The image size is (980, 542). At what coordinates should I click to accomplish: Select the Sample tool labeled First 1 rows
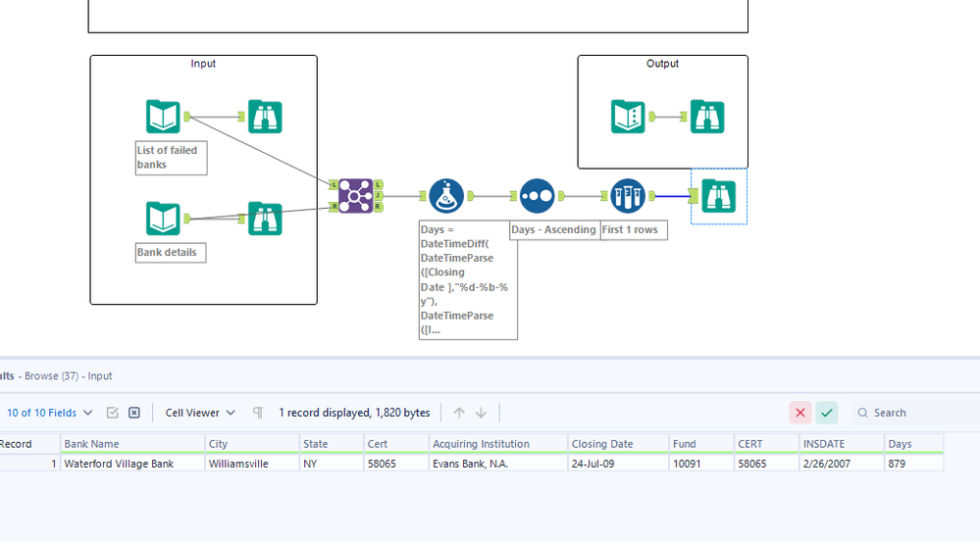click(x=628, y=196)
